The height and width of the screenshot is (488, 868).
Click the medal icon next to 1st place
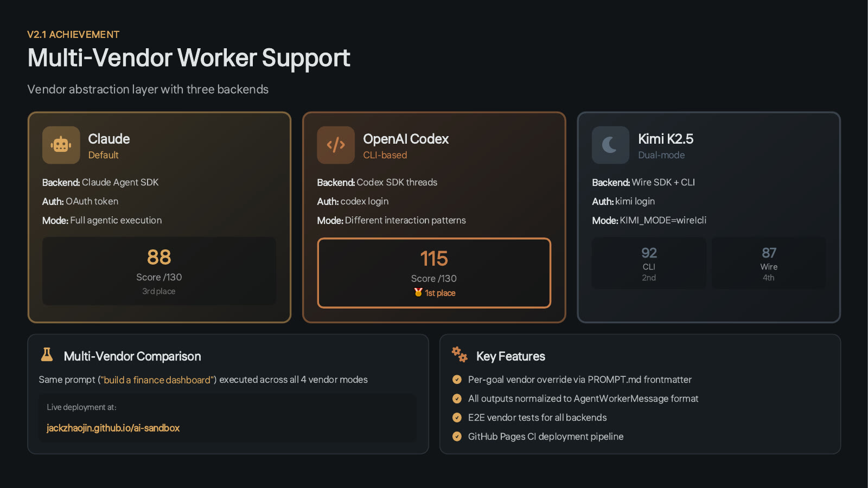coord(418,292)
